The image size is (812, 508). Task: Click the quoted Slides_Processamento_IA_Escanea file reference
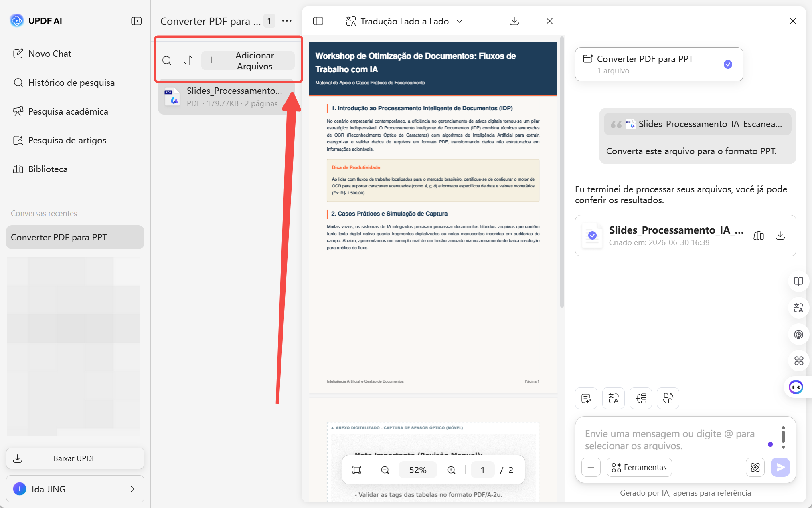click(697, 124)
